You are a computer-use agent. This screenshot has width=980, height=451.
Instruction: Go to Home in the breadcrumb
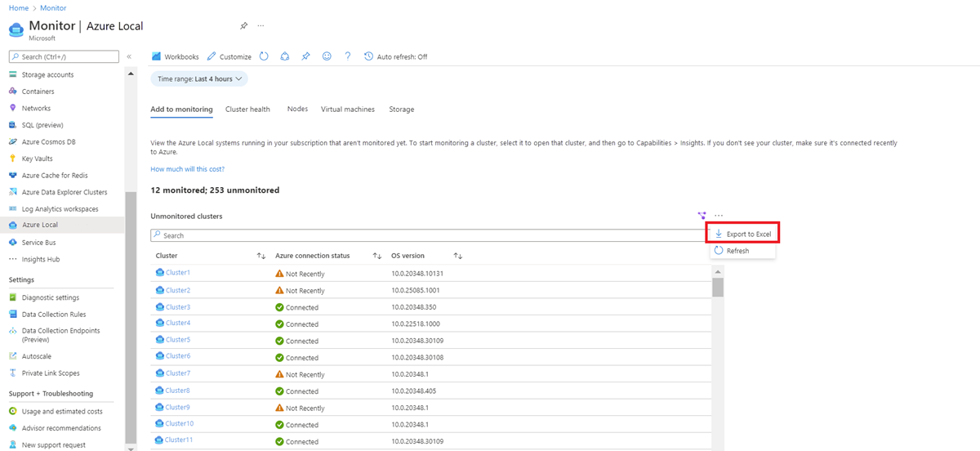coord(18,8)
